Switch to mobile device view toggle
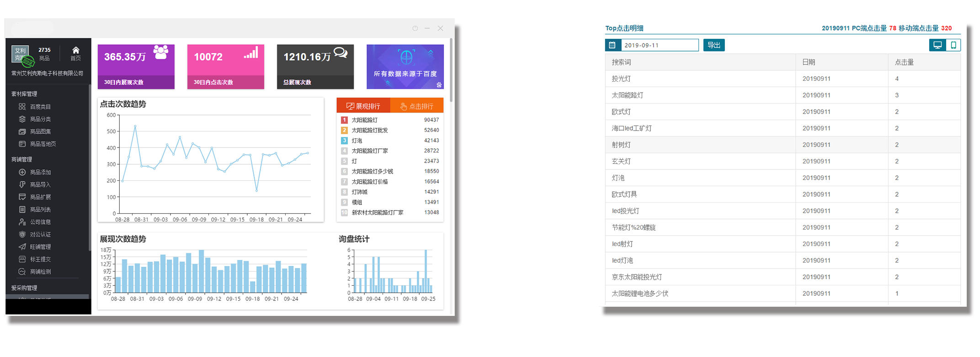 [x=953, y=45]
